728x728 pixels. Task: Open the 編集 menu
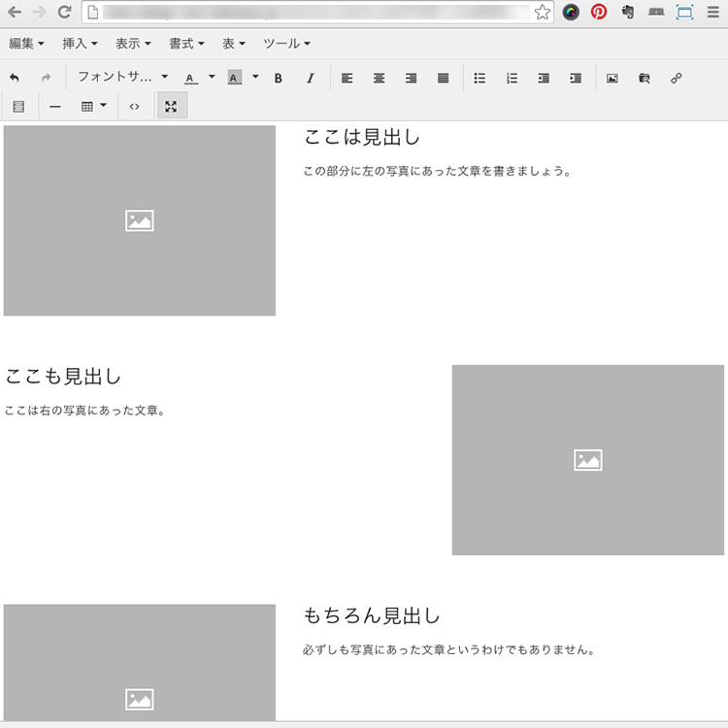pyautogui.click(x=26, y=44)
